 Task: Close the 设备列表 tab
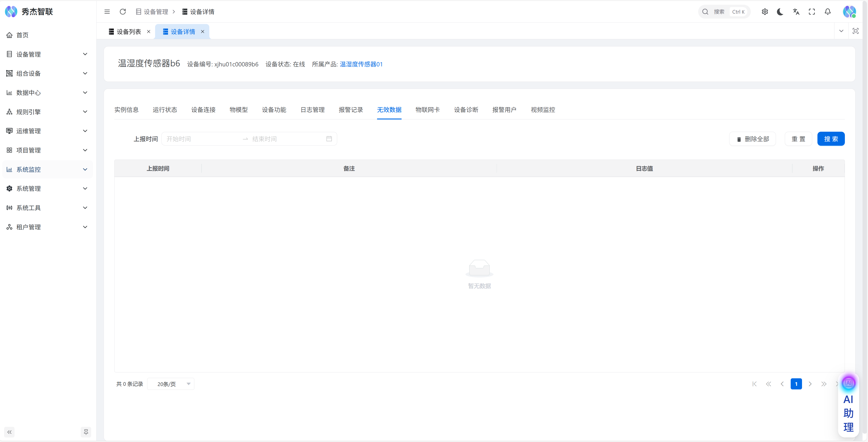click(x=149, y=32)
